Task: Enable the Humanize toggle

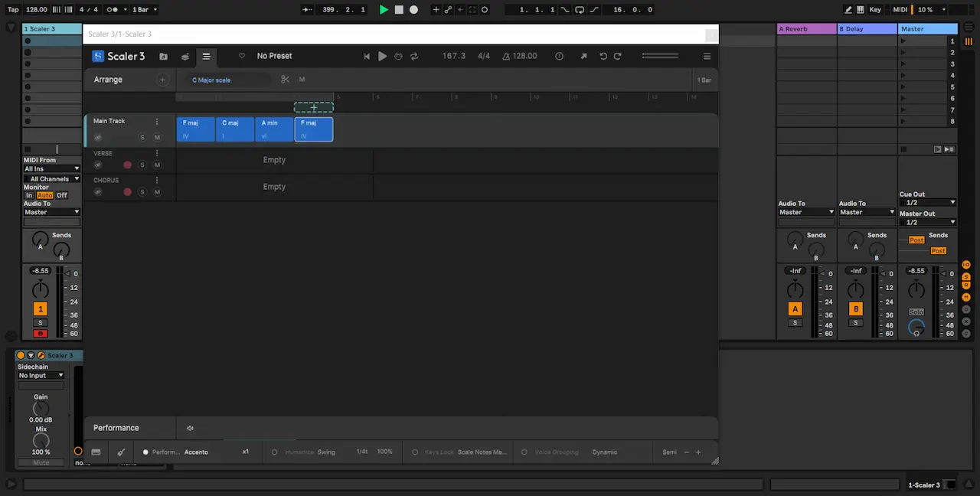Action: [x=275, y=452]
